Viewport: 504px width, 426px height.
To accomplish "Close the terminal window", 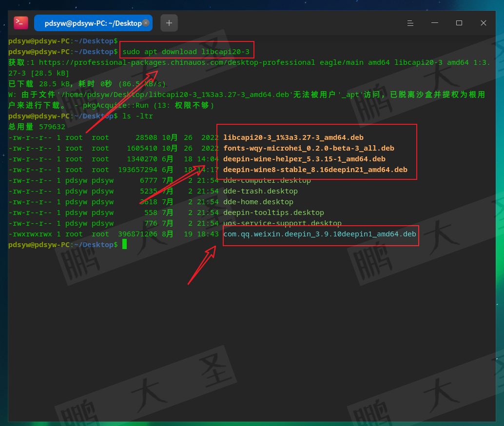I will 483,23.
